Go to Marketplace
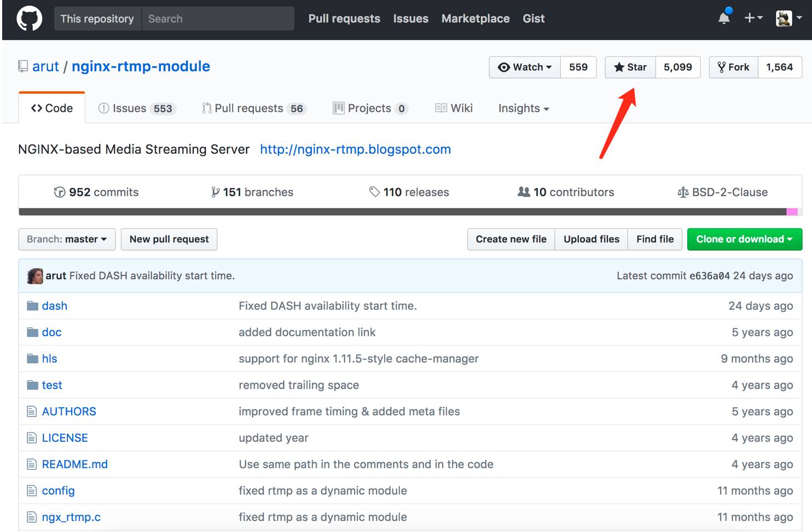 [x=475, y=19]
